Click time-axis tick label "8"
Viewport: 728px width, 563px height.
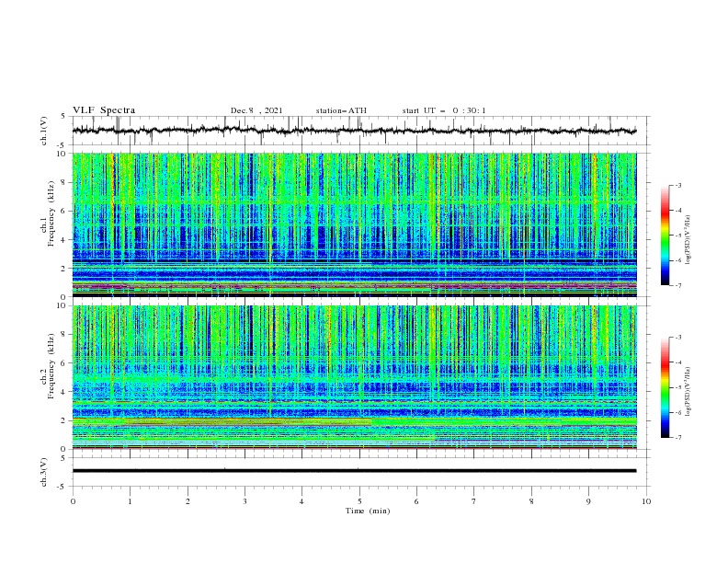[x=531, y=501]
